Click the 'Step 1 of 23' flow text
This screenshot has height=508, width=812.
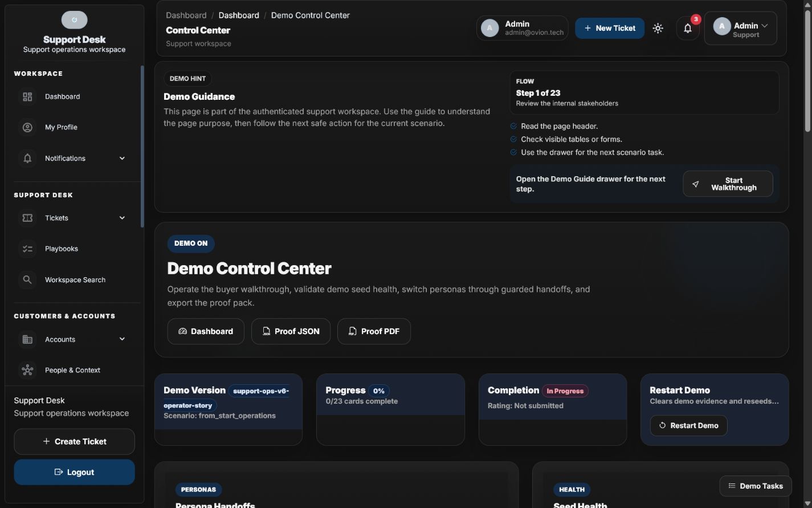point(538,93)
